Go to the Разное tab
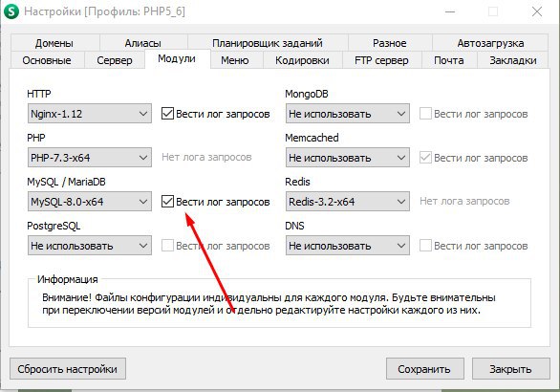 [390, 43]
